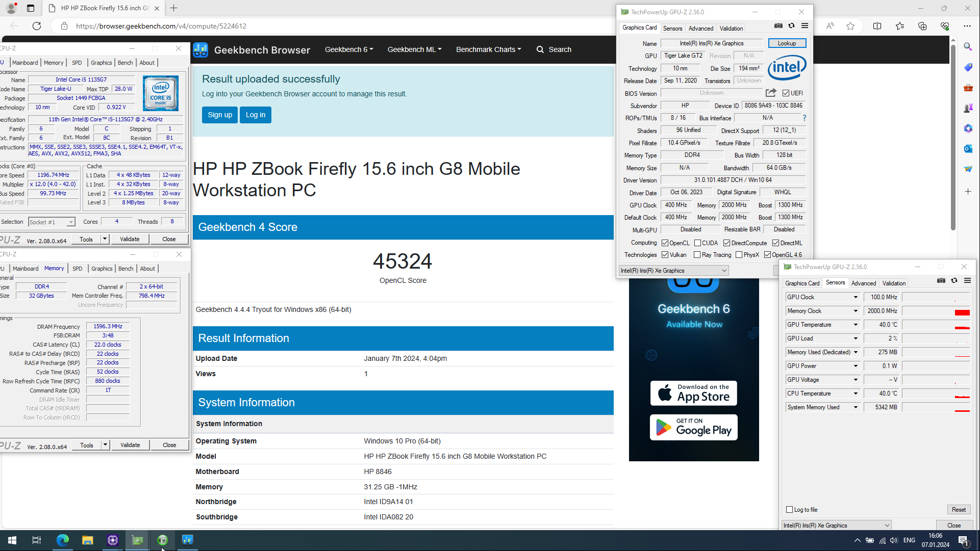Viewport: 980px width, 551px height.
Task: Switch to Advanced tab in GPU-Z Graphics Card window
Action: click(701, 29)
